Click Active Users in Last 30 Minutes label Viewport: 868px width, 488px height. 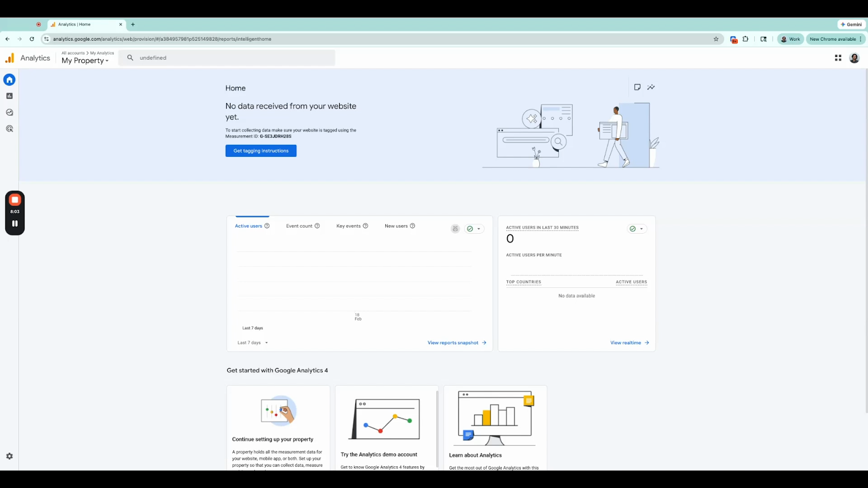click(x=542, y=228)
